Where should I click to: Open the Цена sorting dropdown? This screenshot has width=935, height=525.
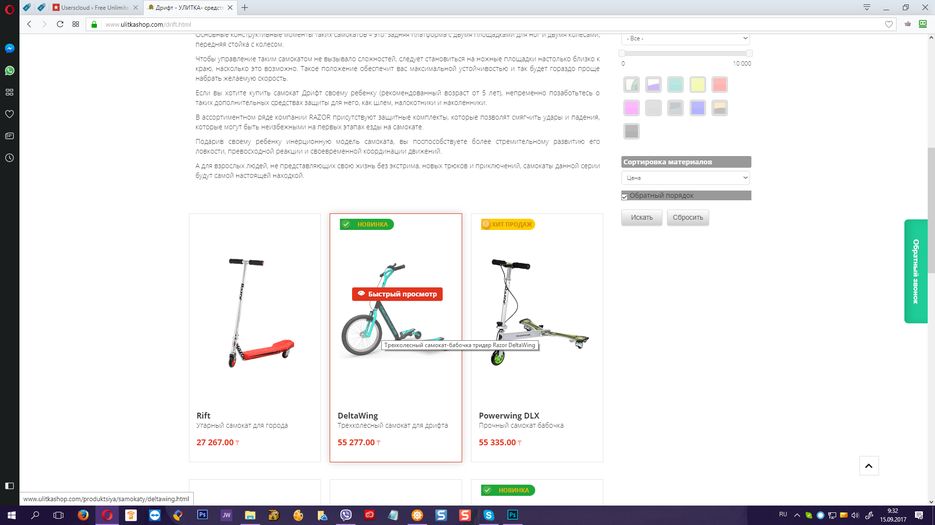pyautogui.click(x=686, y=178)
